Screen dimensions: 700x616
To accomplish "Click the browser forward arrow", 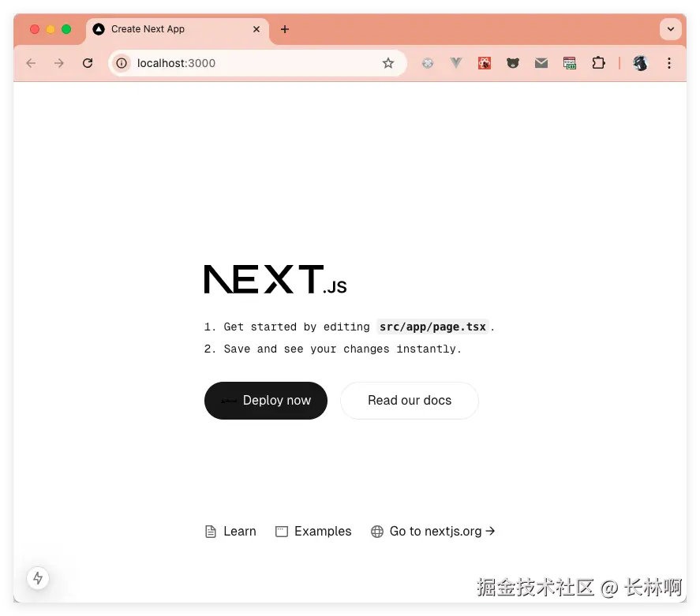I will pyautogui.click(x=59, y=63).
